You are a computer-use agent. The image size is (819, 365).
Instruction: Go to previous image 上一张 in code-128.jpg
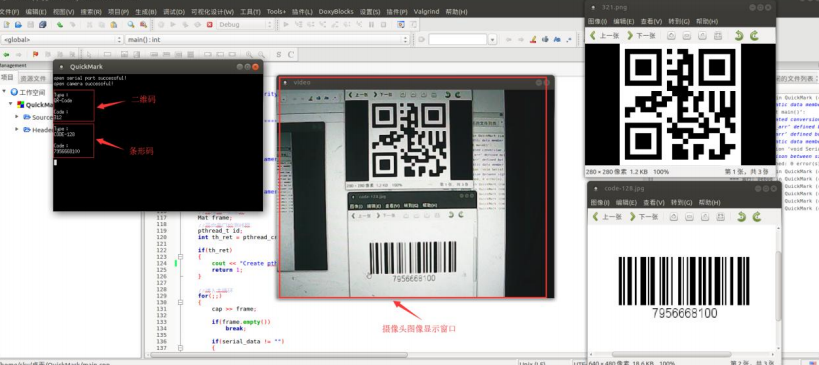pos(607,217)
